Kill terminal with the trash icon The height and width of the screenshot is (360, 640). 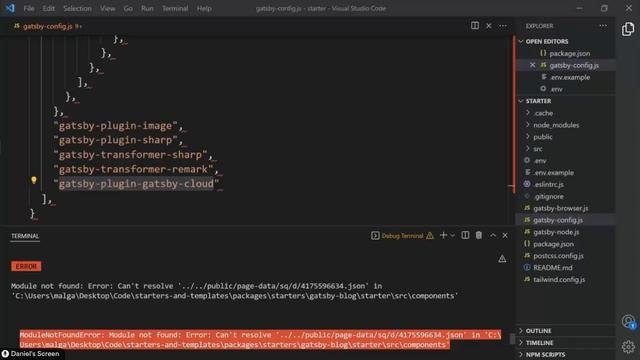click(479, 235)
